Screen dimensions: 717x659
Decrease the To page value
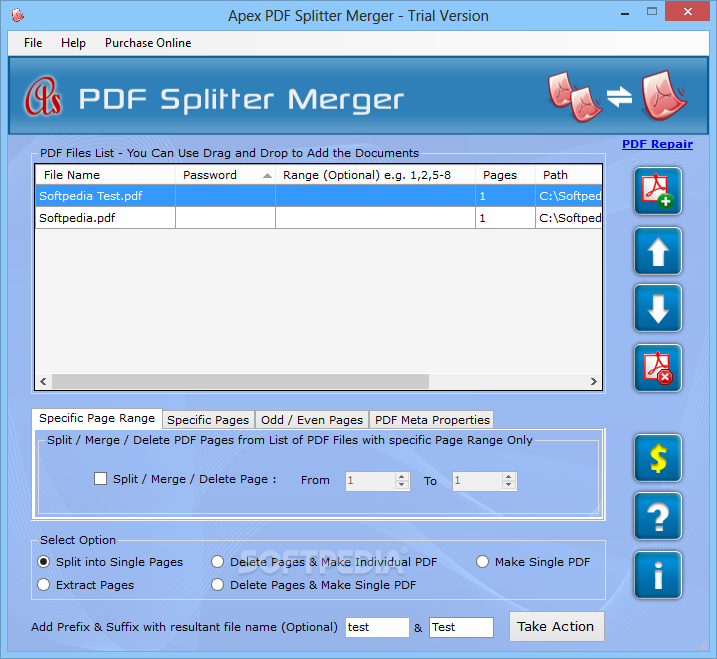tap(508, 485)
